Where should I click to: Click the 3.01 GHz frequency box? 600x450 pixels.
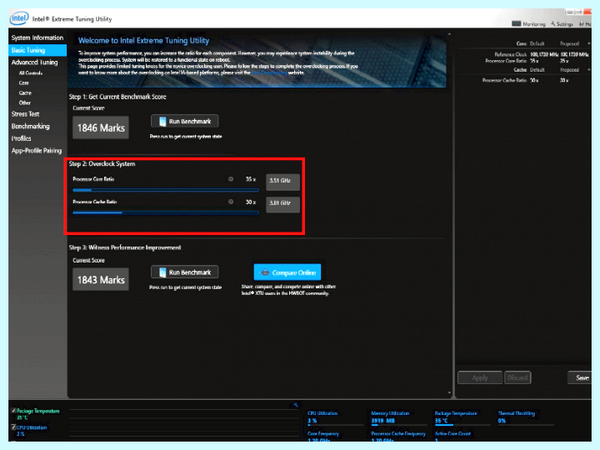pyautogui.click(x=283, y=204)
